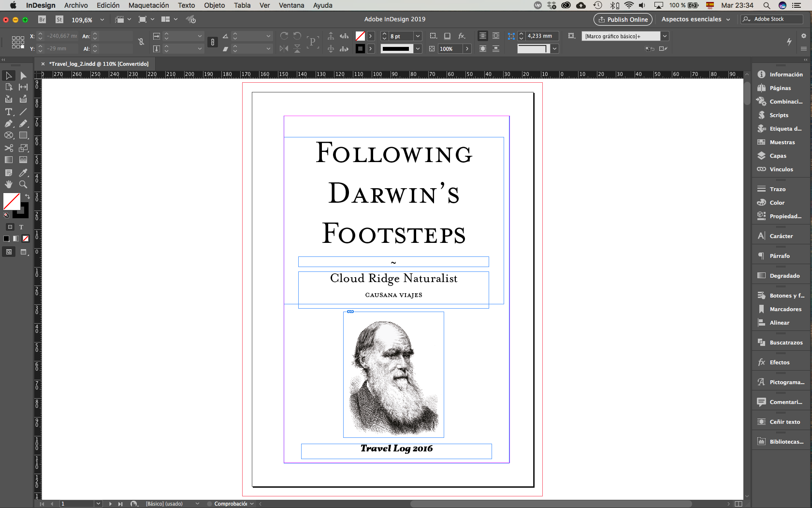Toggle Formatting affects container button
This screenshot has width=812, height=508.
pos(10,227)
